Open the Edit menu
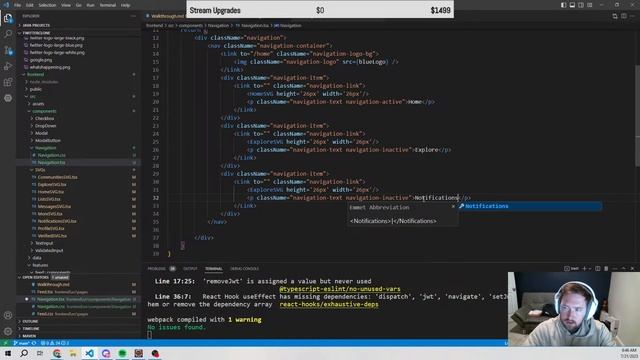 30,5
